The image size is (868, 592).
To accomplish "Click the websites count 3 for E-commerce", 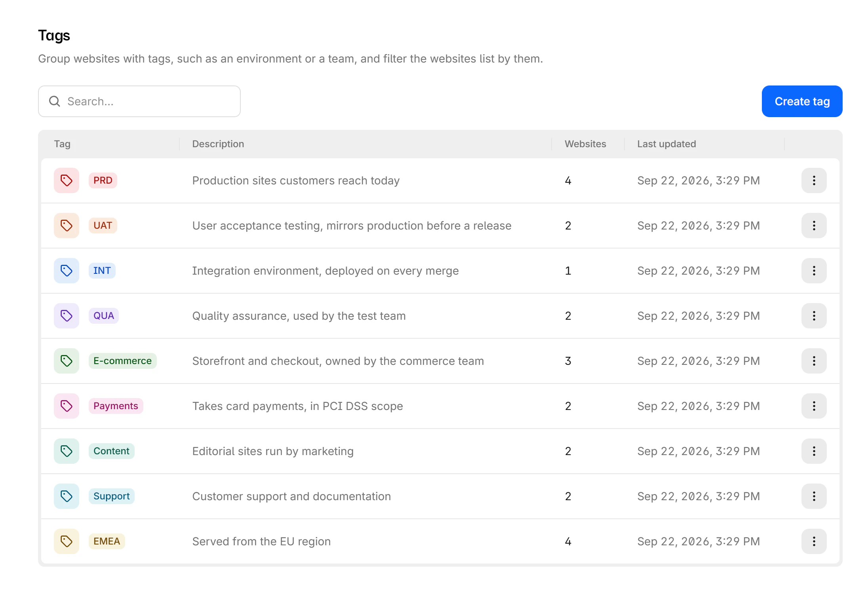I will click(568, 361).
